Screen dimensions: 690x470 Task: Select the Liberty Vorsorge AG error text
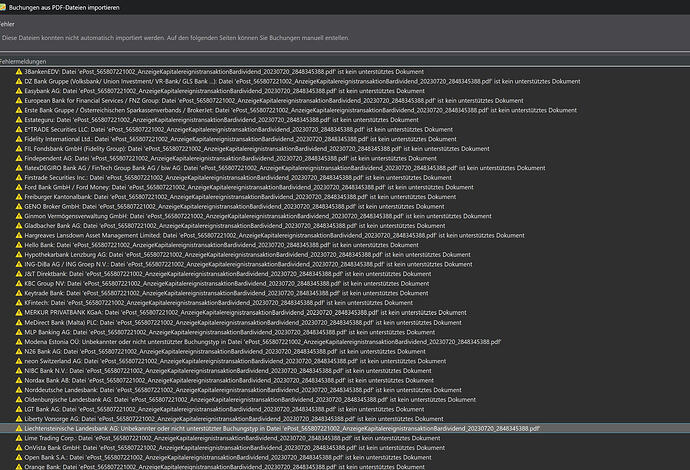pos(234,419)
